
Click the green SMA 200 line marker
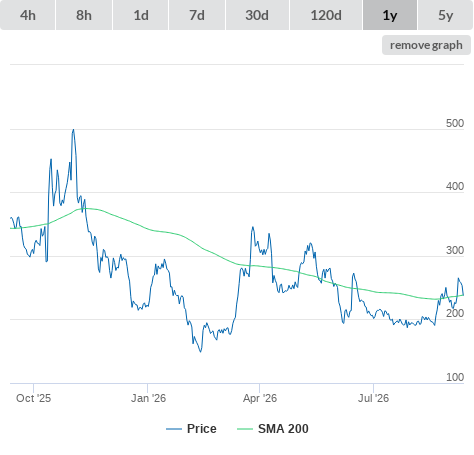(x=245, y=429)
